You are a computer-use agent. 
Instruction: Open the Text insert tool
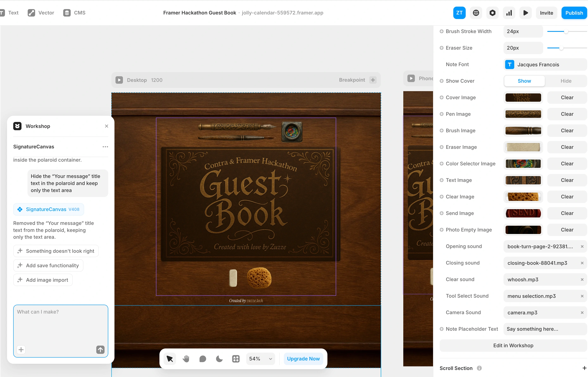[9, 13]
